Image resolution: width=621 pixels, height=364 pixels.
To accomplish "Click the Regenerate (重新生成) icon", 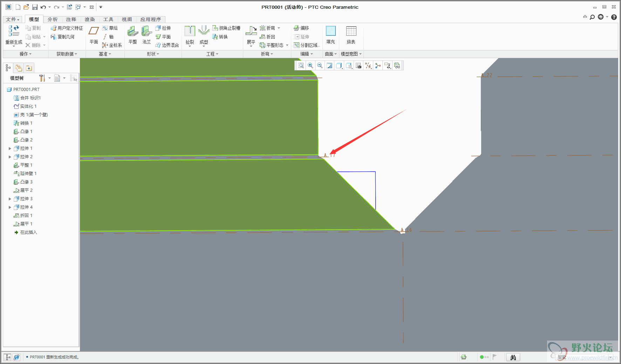I will 14,31.
